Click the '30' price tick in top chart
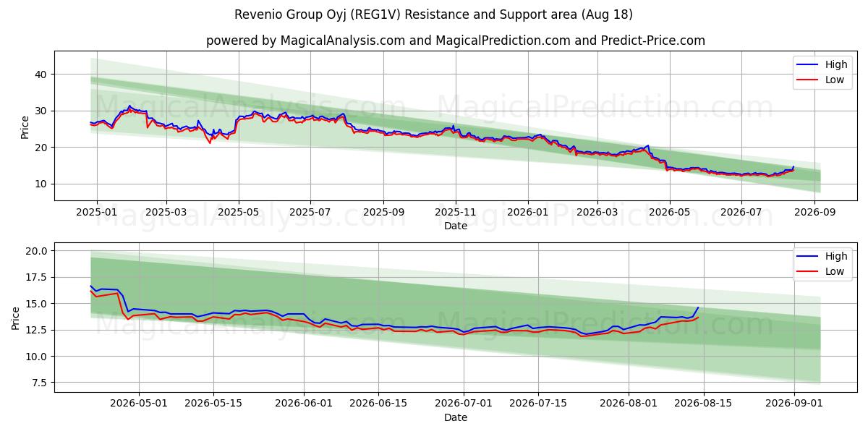 point(43,111)
